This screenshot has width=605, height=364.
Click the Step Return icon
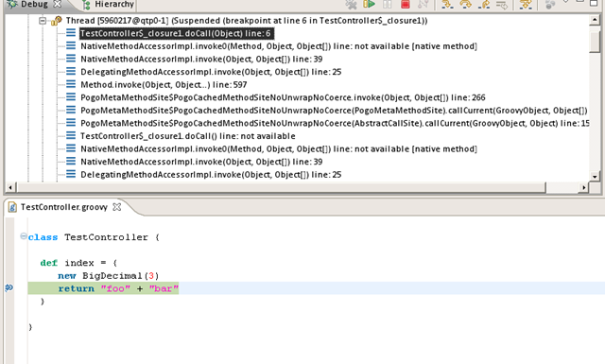[x=484, y=4]
